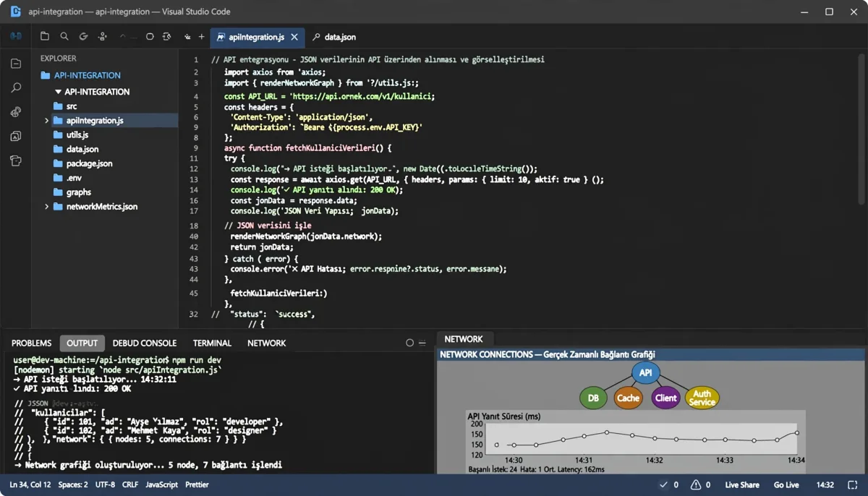Switch to the DEBUG CONSOLE tab
Image resolution: width=868 pixels, height=496 pixels.
[145, 343]
